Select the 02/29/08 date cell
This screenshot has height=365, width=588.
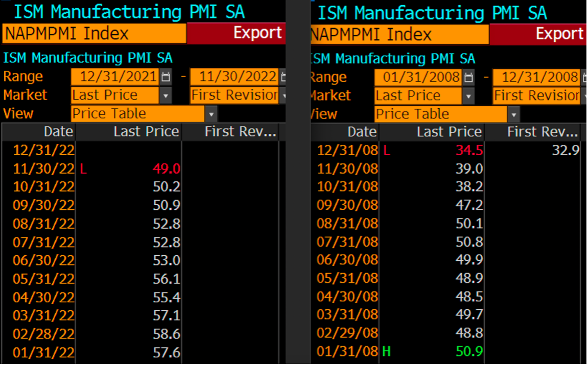pyautogui.click(x=347, y=333)
